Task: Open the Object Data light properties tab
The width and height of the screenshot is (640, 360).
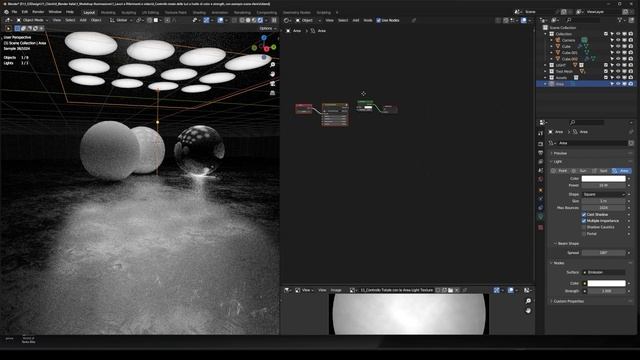Action: click(x=541, y=217)
